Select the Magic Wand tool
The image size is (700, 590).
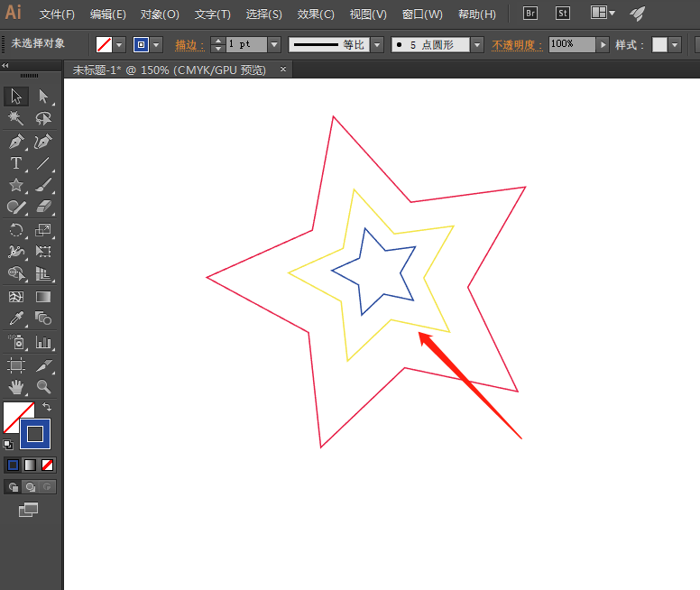pyautogui.click(x=16, y=118)
